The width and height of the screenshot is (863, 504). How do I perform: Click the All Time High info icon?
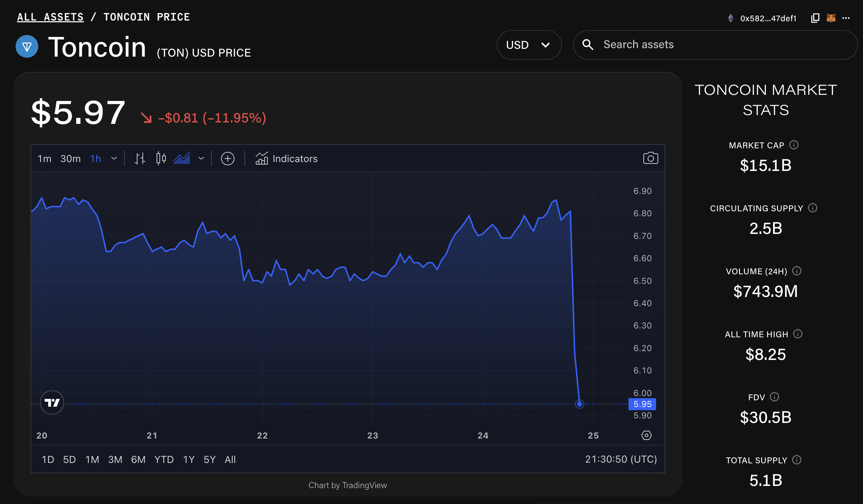pyautogui.click(x=797, y=334)
